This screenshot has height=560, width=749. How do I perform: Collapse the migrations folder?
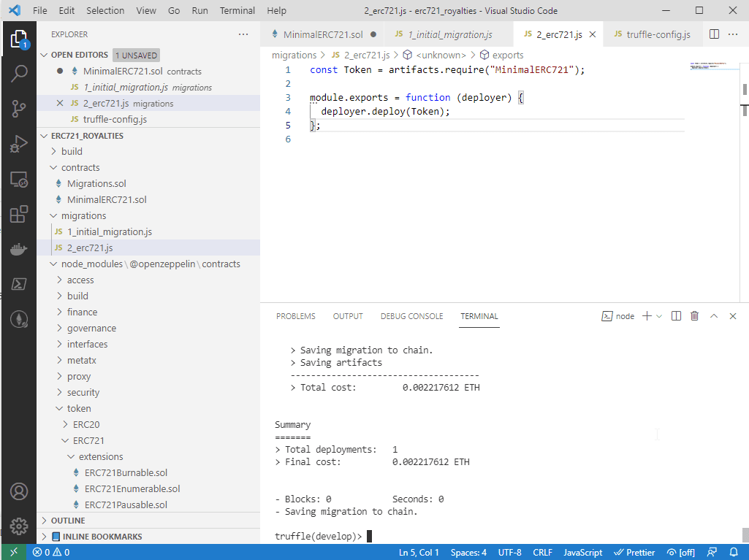tap(53, 216)
